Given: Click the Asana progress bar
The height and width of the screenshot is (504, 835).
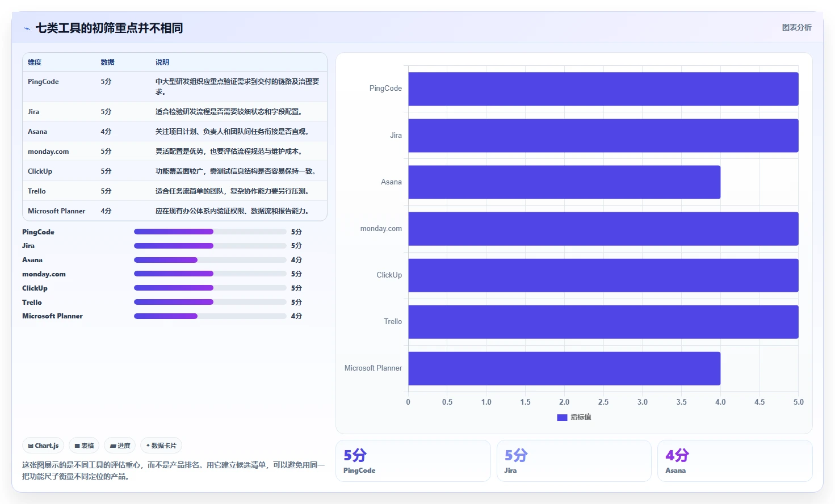Looking at the screenshot, I should click(210, 260).
